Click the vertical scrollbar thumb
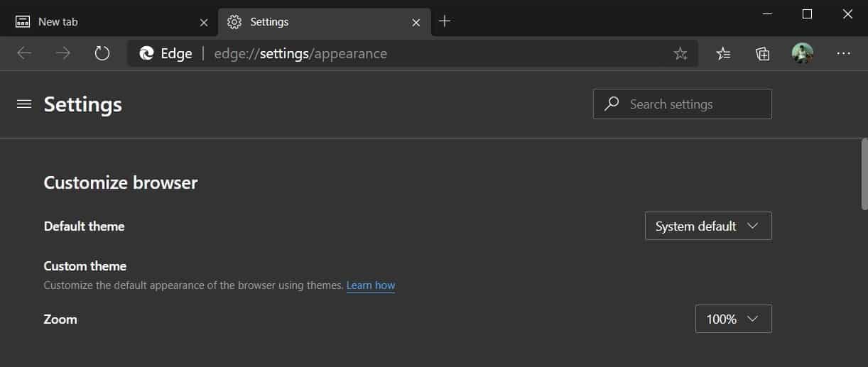 coord(862,174)
